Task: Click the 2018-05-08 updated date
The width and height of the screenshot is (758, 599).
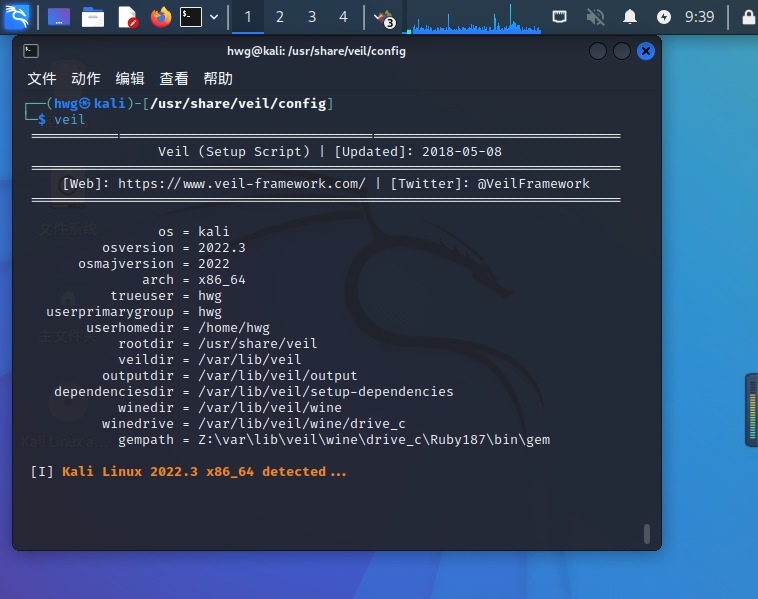Action: point(462,152)
